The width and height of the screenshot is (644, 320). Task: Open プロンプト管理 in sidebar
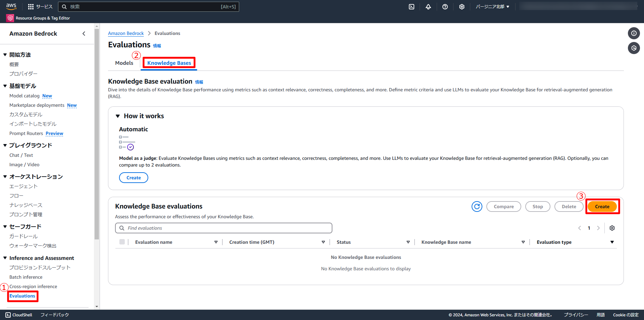point(26,215)
